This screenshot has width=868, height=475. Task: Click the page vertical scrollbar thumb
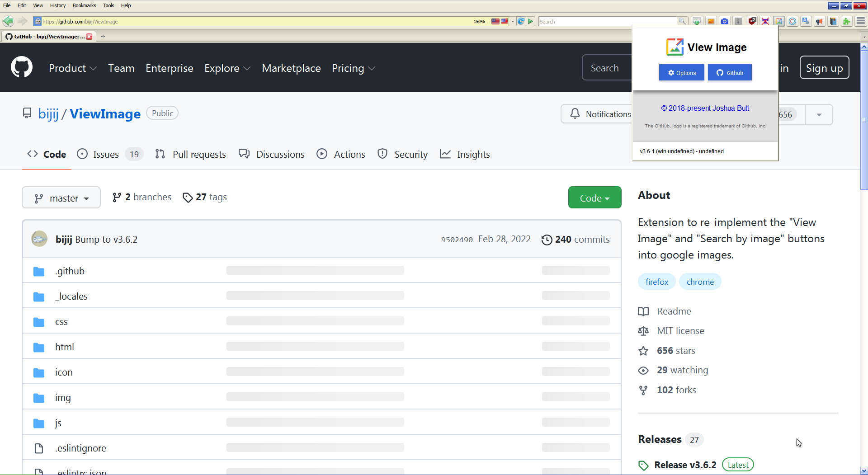point(864,120)
